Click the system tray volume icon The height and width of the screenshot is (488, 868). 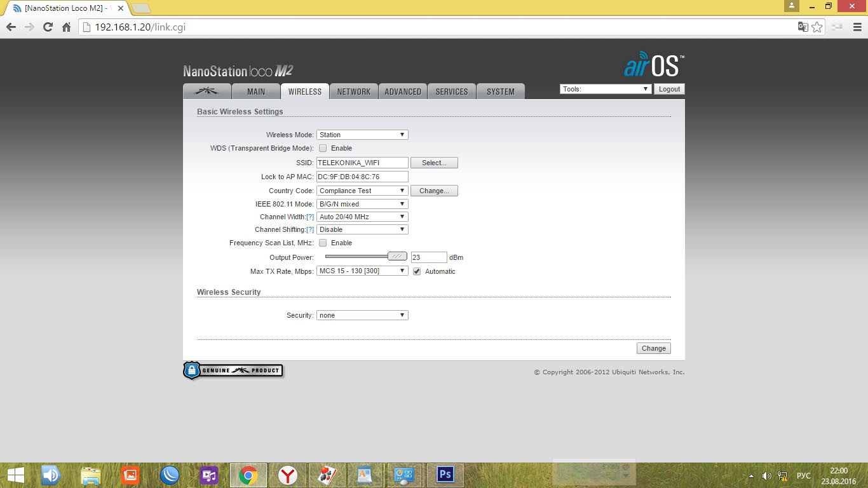tap(766, 475)
